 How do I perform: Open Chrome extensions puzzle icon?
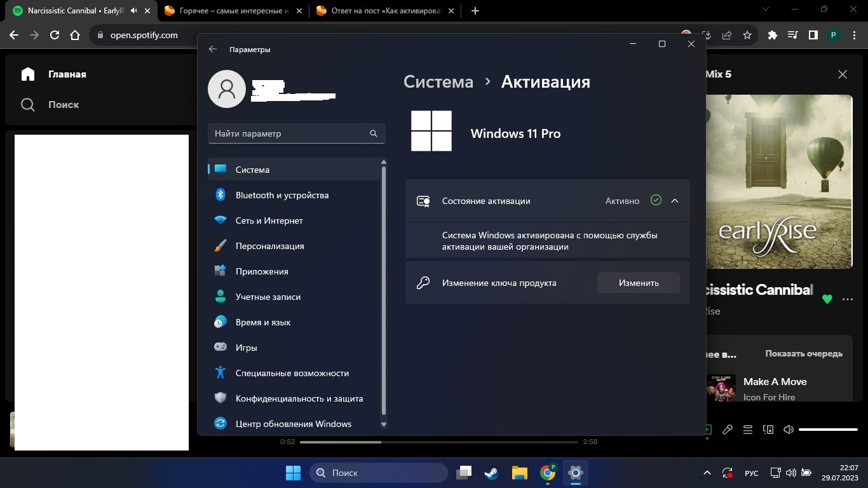tap(773, 36)
